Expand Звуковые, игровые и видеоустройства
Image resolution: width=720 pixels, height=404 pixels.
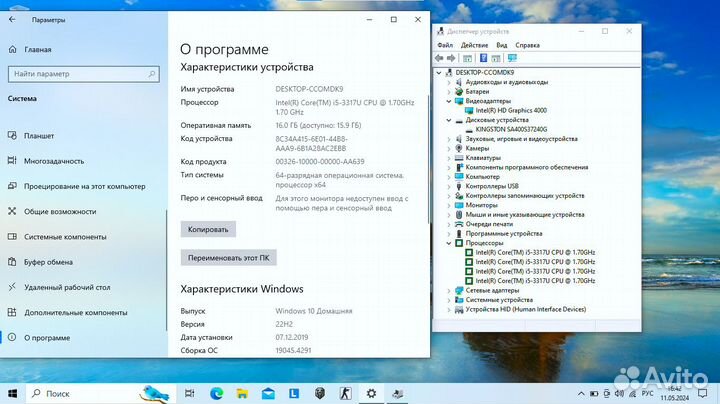(449, 139)
